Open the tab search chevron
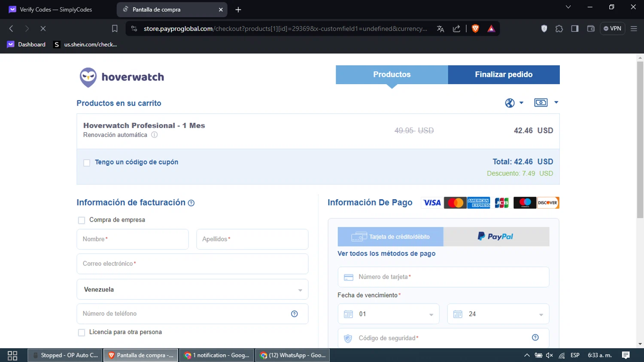Viewport: 644px width, 362px height. 568,7
